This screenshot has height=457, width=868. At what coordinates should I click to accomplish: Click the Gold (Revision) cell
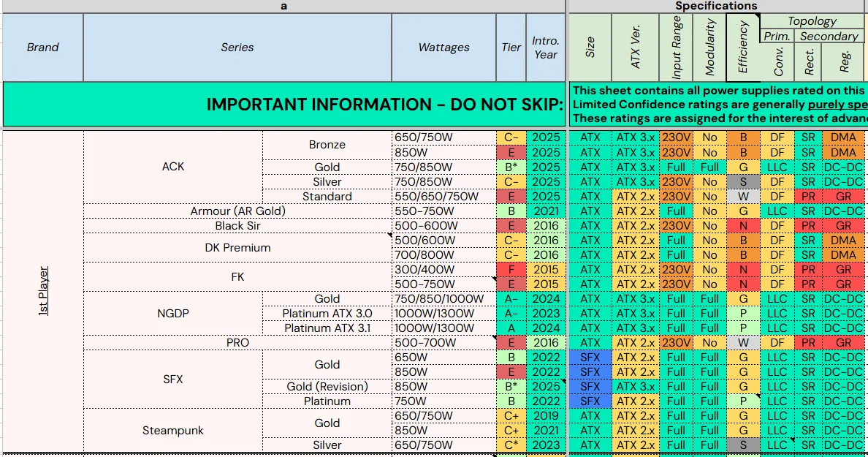point(327,387)
